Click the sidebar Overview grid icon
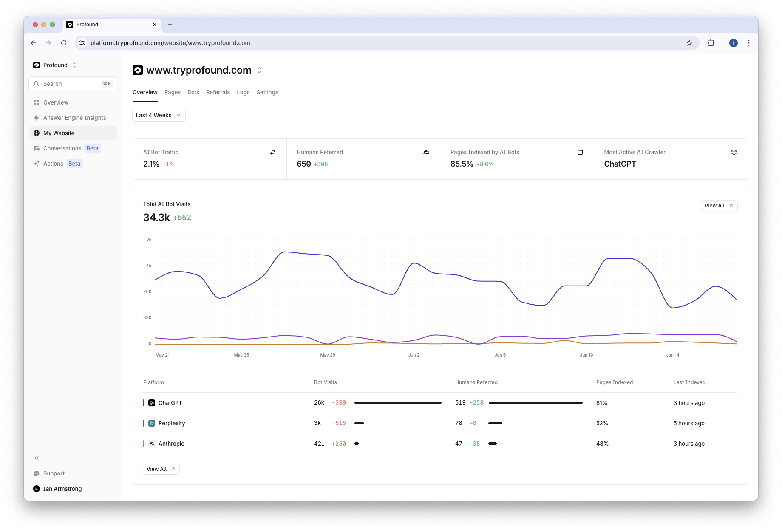Screen dimensions: 782x532 [x=37, y=102]
